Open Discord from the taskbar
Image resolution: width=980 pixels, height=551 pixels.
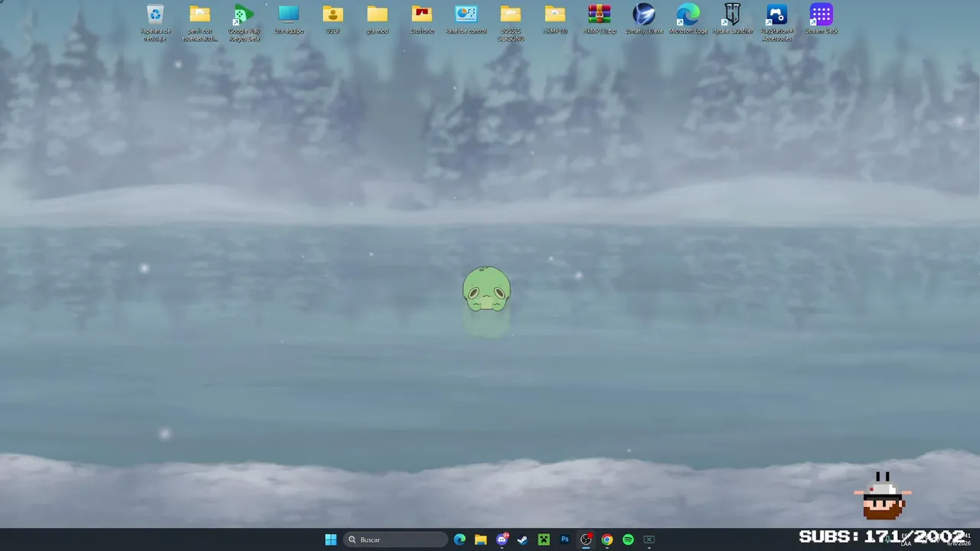pos(502,540)
